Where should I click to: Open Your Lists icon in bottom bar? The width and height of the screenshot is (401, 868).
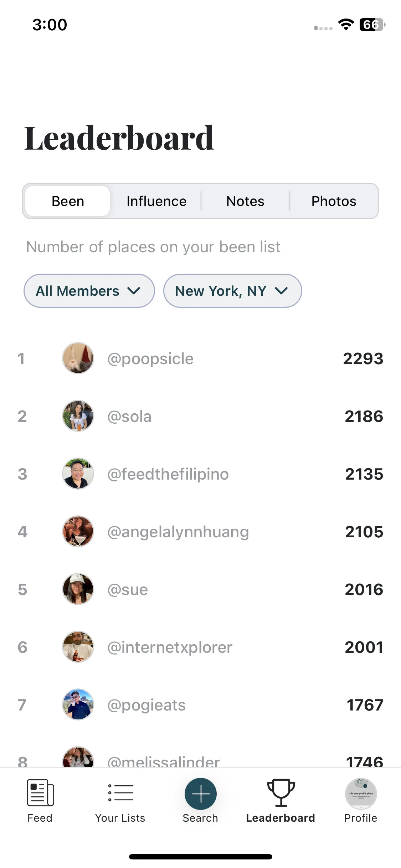click(120, 793)
